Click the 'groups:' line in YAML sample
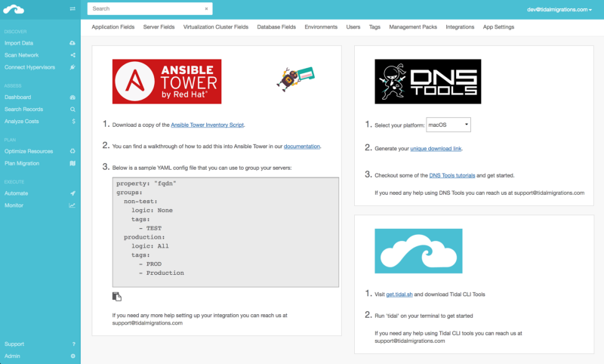 [129, 193]
